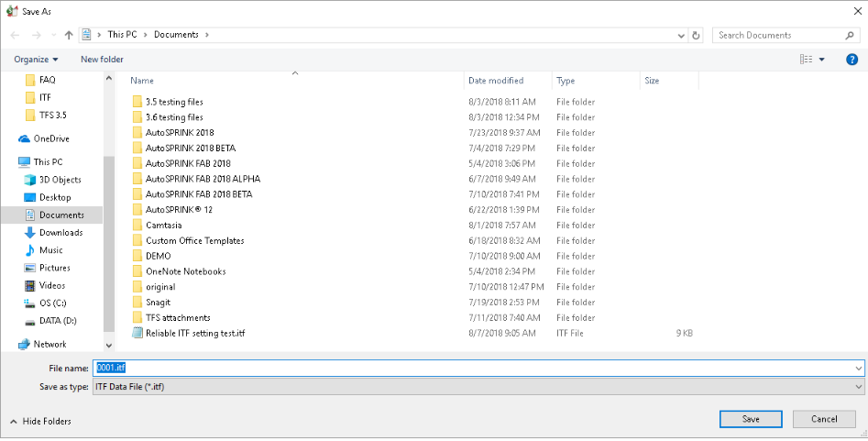Sort by Date modified column

496,81
